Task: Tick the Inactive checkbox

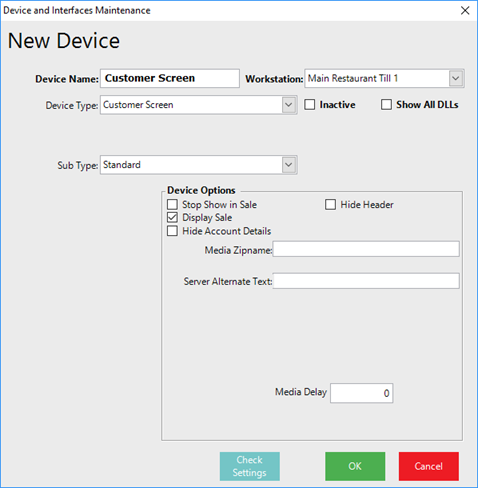Action: coord(310,105)
